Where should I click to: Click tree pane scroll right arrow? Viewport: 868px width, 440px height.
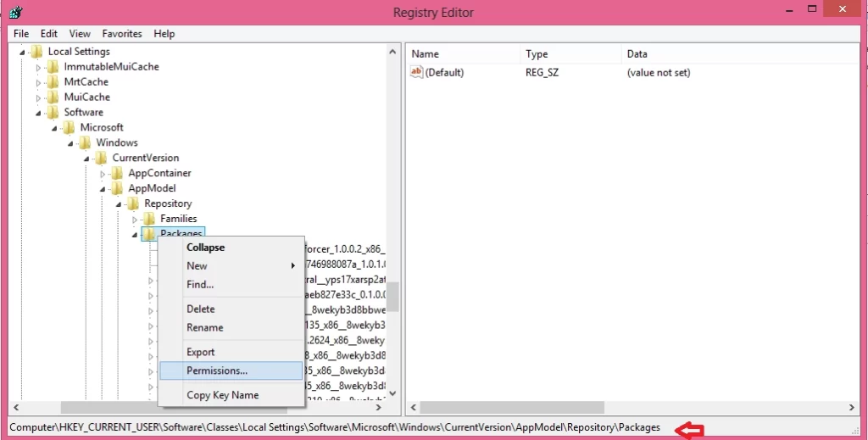pos(379,407)
